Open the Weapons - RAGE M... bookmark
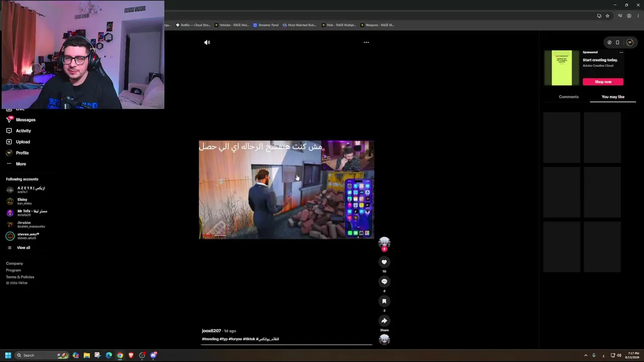Screen dimensions: 644x362 pyautogui.click(x=377, y=25)
